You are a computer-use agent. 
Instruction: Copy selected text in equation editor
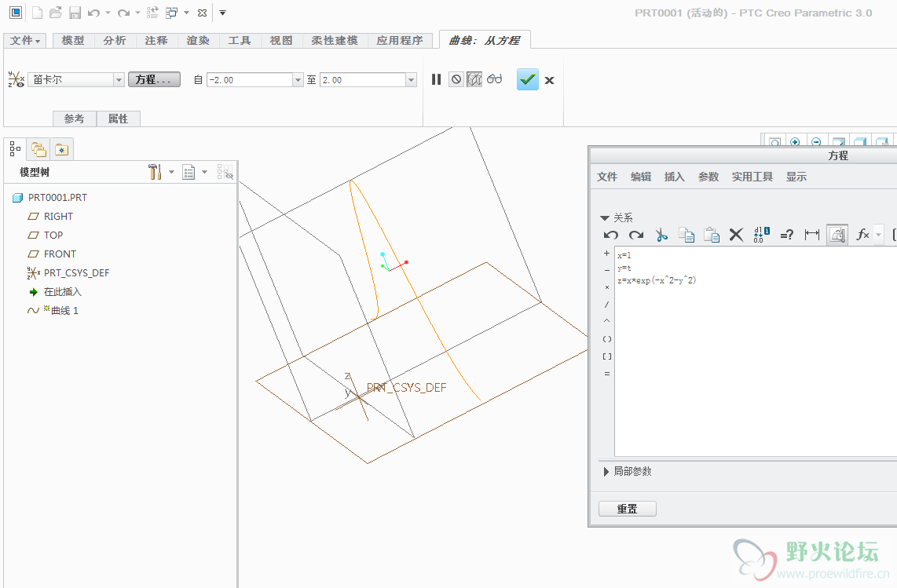pos(686,235)
